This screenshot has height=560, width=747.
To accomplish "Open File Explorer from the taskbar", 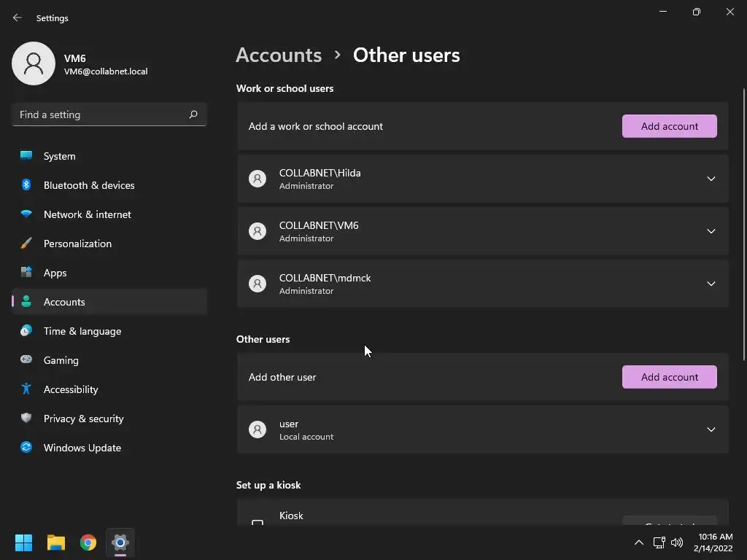I will (56, 542).
